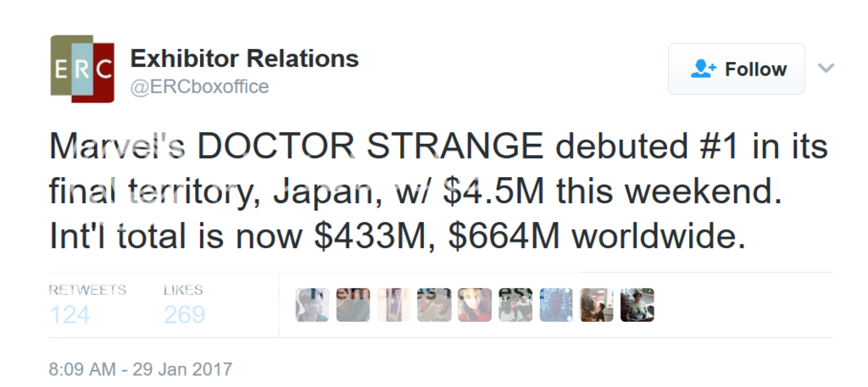This screenshot has width=868, height=387.
Task: Click the RETWEETS label
Action: click(x=87, y=290)
